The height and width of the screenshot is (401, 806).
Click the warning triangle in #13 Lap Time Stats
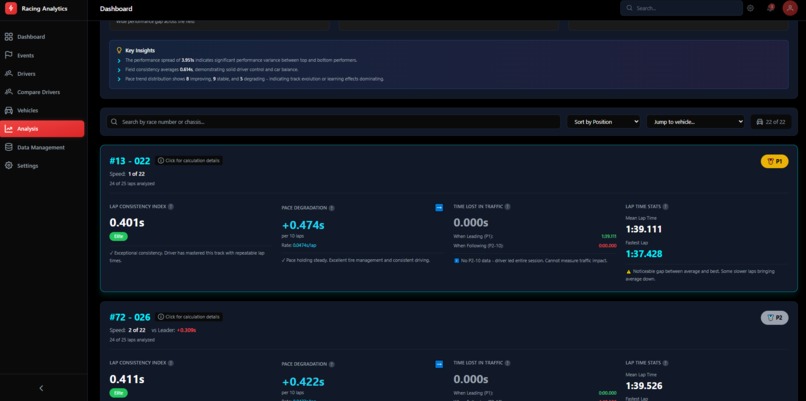628,271
